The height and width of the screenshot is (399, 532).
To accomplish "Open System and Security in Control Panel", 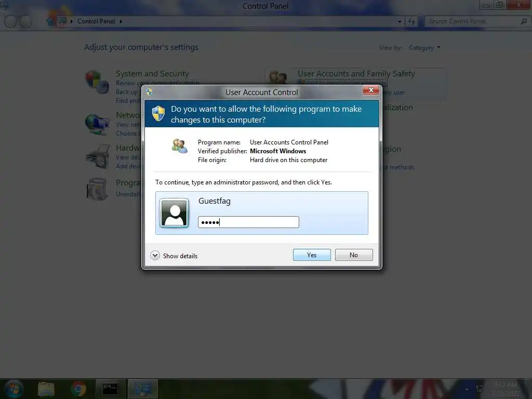I will point(152,74).
